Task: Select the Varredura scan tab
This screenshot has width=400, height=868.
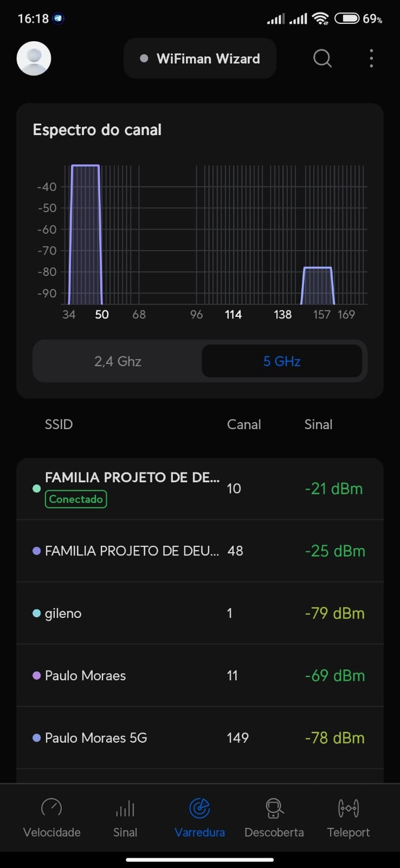Action: point(199,818)
